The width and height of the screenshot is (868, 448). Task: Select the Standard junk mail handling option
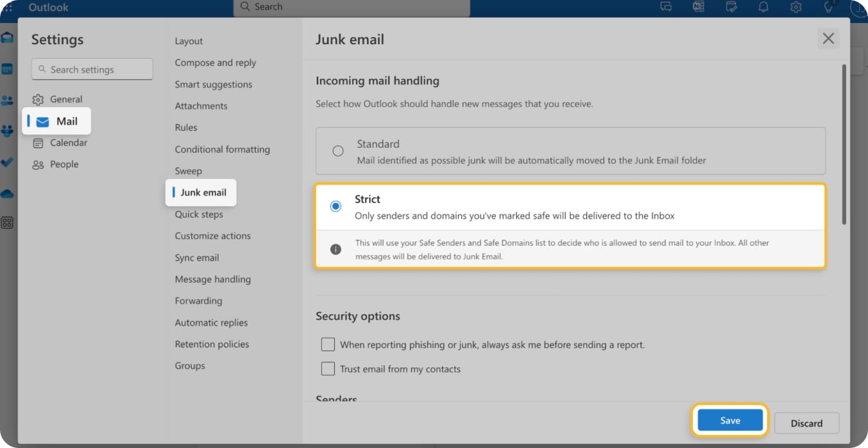coord(338,151)
